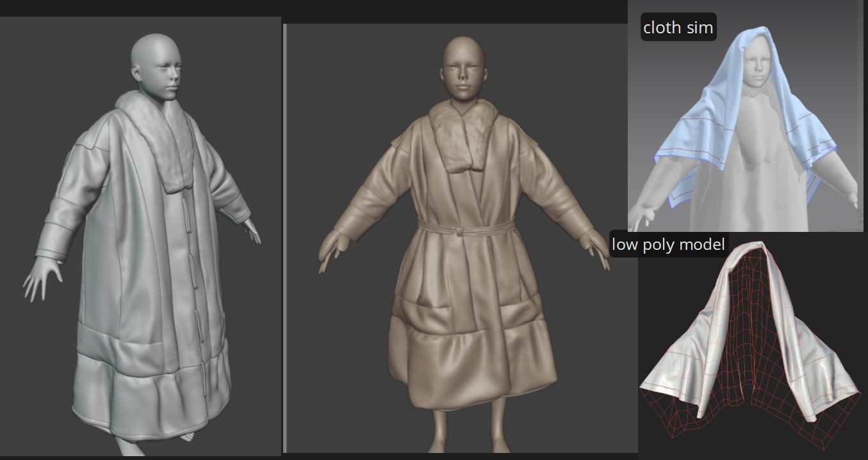This screenshot has width=868, height=460.
Task: Open the blue cloth simulation image
Action: point(746,115)
